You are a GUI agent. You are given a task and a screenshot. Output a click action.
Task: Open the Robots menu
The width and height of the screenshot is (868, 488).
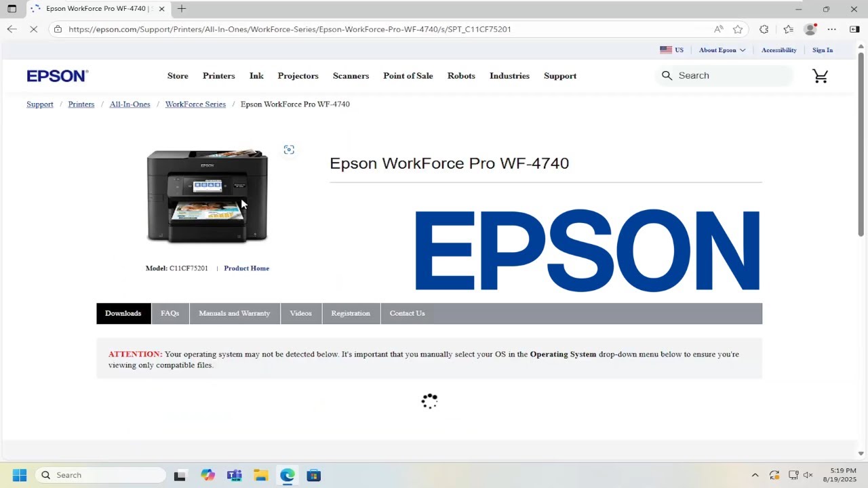coord(461,76)
